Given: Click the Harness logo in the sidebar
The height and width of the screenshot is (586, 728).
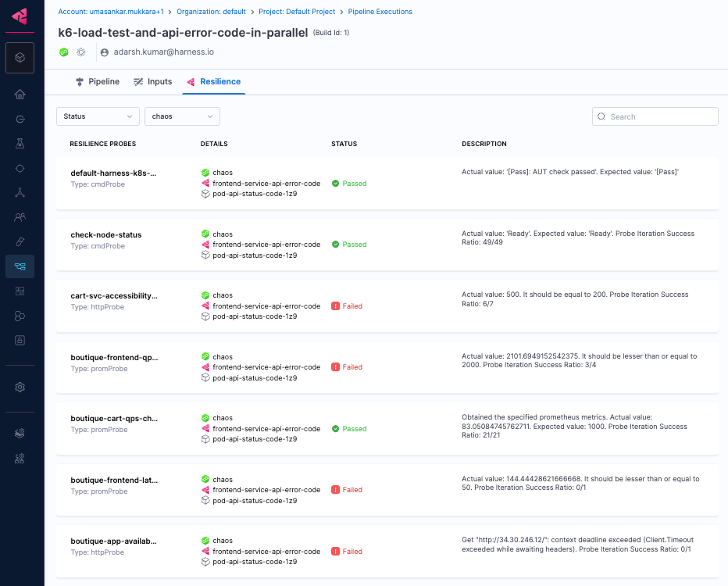Looking at the screenshot, I should pos(20,16).
